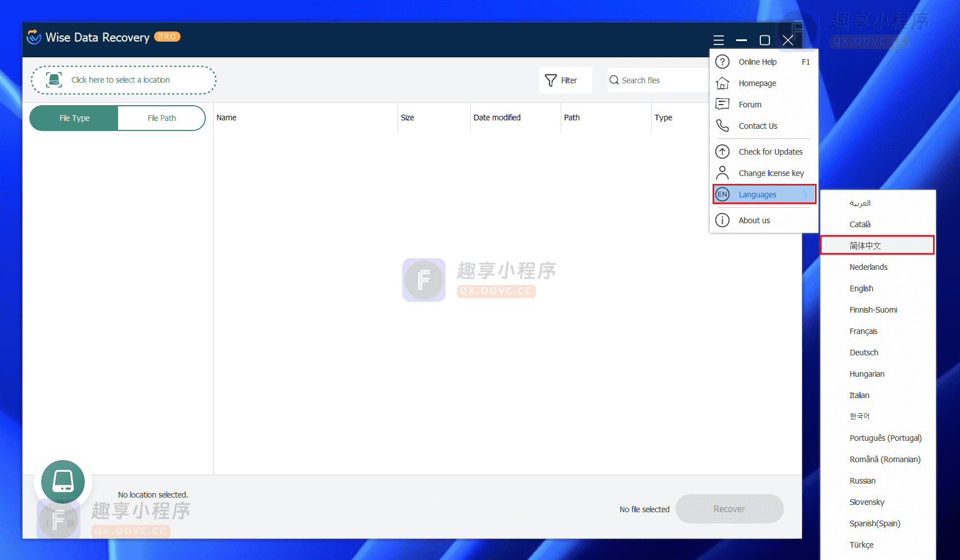The width and height of the screenshot is (960, 560).
Task: Select Russian language option
Action: [x=878, y=481]
